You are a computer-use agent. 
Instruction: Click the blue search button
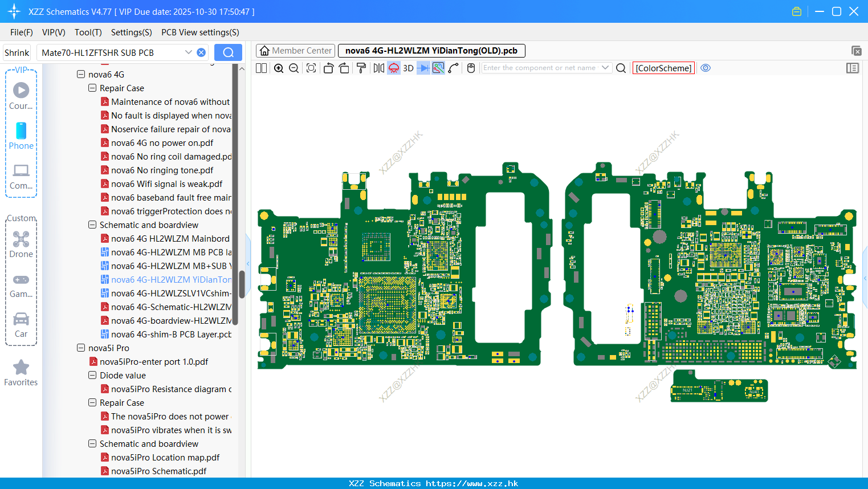(x=228, y=52)
